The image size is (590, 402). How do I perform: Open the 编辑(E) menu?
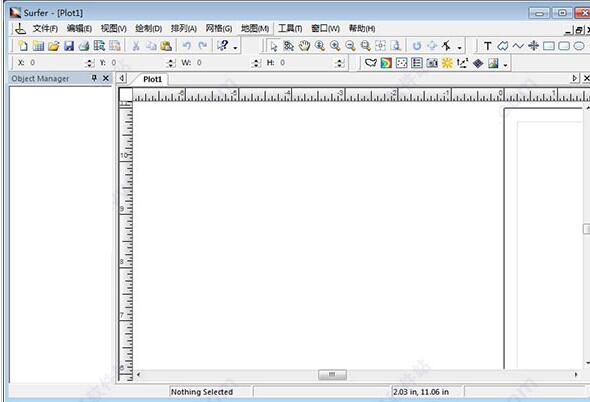[x=79, y=29]
